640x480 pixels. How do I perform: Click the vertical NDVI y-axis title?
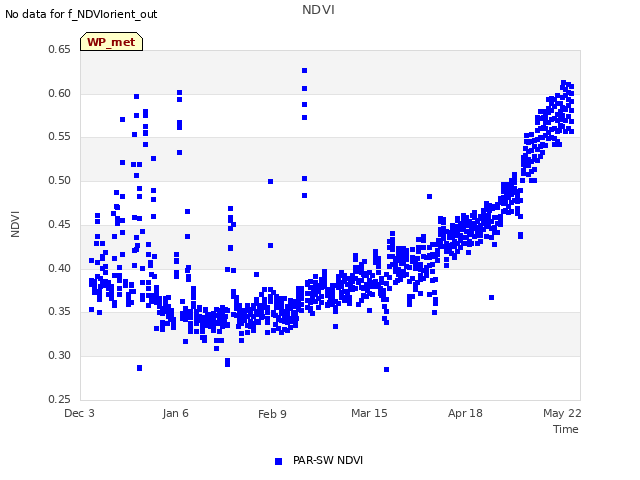pos(15,224)
